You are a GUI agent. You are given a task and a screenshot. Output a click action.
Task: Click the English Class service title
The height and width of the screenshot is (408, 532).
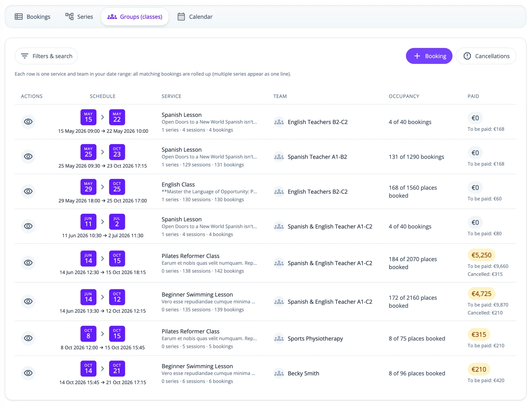pos(178,184)
